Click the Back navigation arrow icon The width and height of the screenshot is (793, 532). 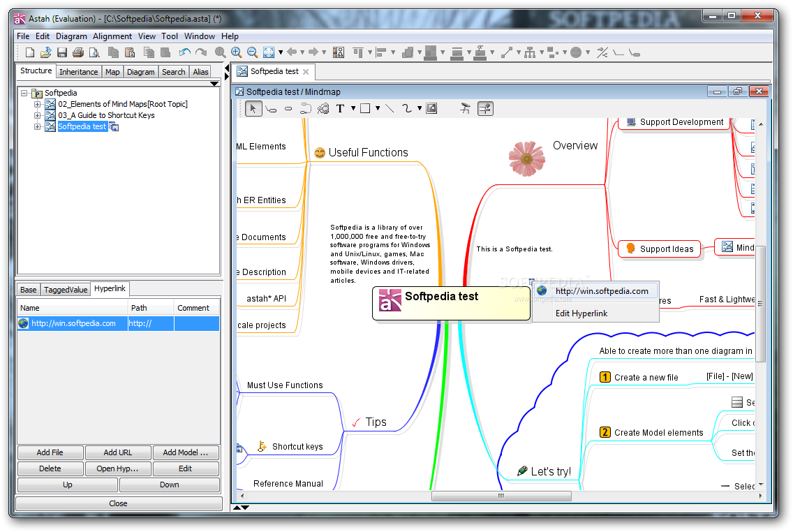[x=292, y=52]
